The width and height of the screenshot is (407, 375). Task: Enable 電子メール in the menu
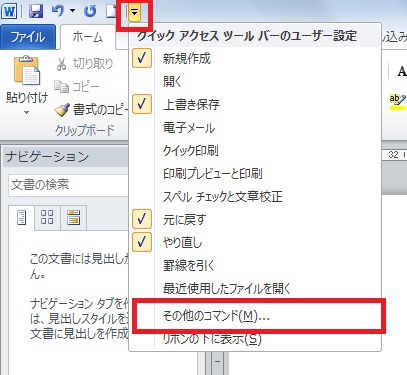click(255, 127)
